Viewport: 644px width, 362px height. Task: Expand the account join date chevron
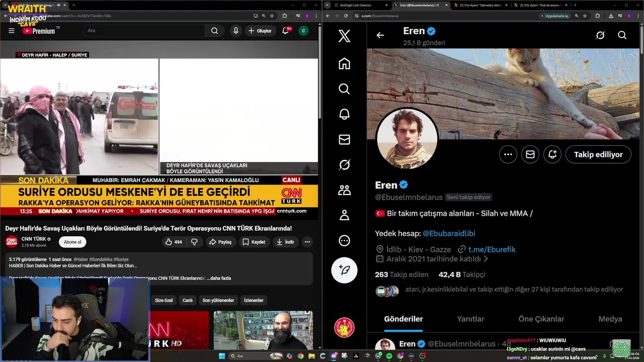click(x=486, y=259)
